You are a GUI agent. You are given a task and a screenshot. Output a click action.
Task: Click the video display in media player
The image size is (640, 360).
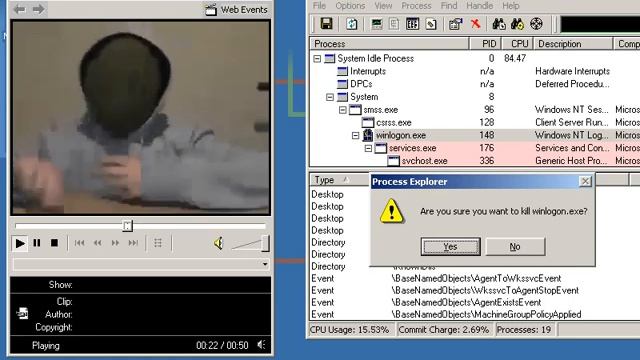tap(140, 117)
